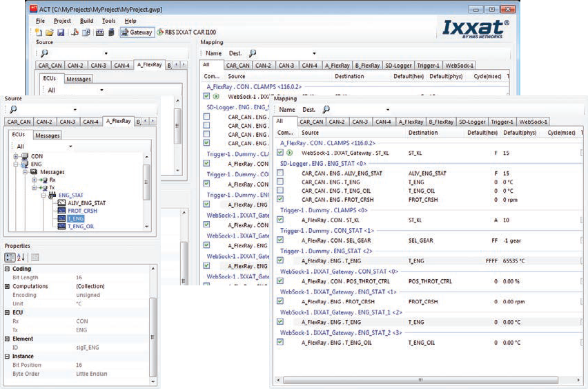
Task: Uncheck A_FlexRay . CON . POS_THROT_CTRL mapping
Action: point(280,281)
